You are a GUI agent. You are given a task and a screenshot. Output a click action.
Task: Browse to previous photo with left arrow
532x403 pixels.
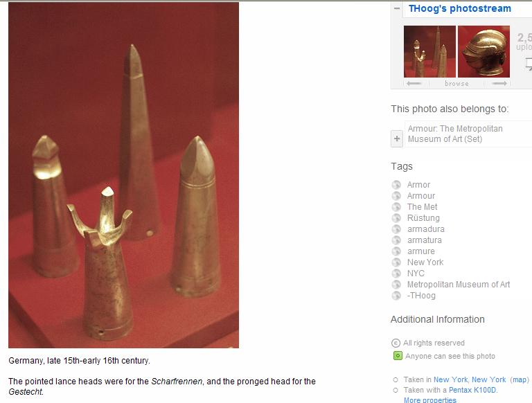(x=414, y=84)
